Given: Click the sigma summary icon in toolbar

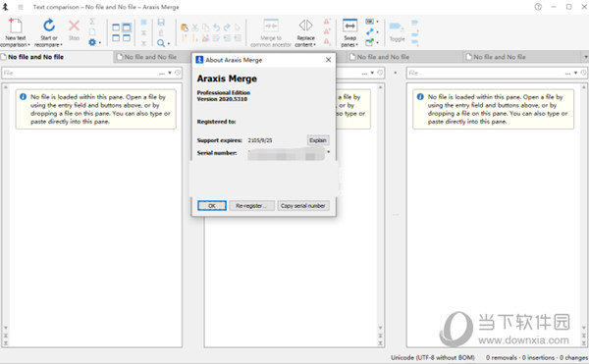Looking at the screenshot, I should 92,22.
